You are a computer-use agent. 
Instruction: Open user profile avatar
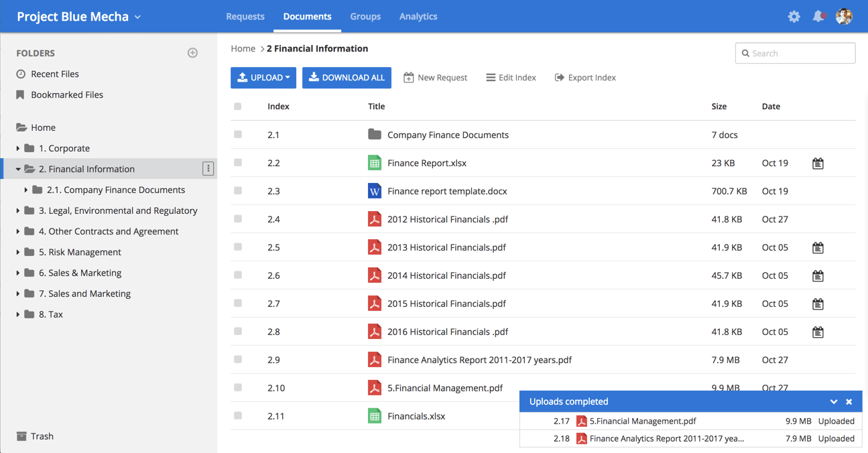[844, 17]
